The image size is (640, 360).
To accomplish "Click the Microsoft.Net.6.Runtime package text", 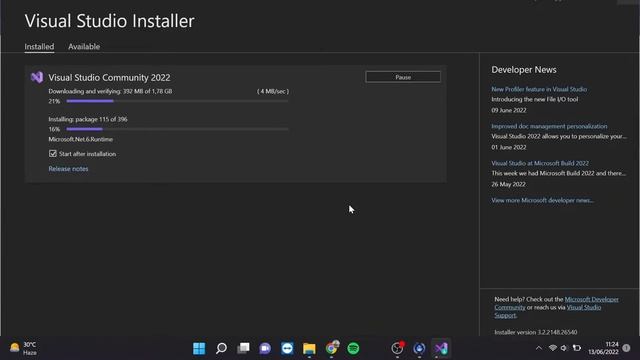I will (x=80, y=139).
